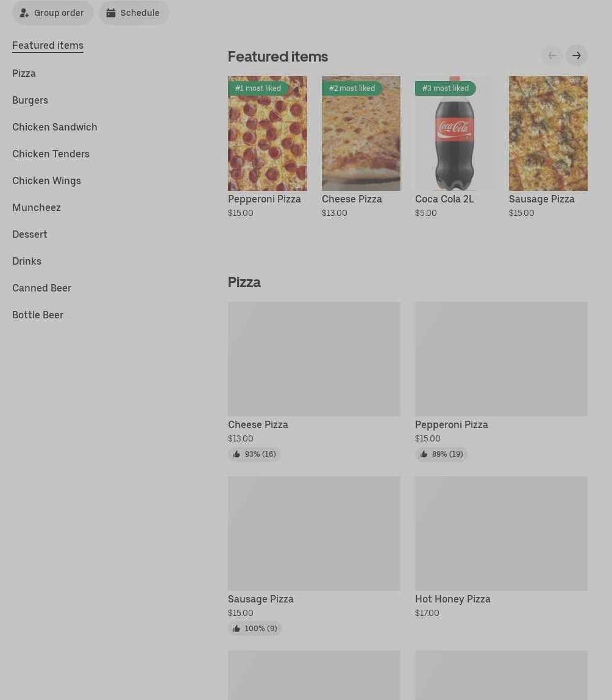Screen dimensions: 612x700
Task: Select Featured items in the sidebar
Action: click(48, 46)
